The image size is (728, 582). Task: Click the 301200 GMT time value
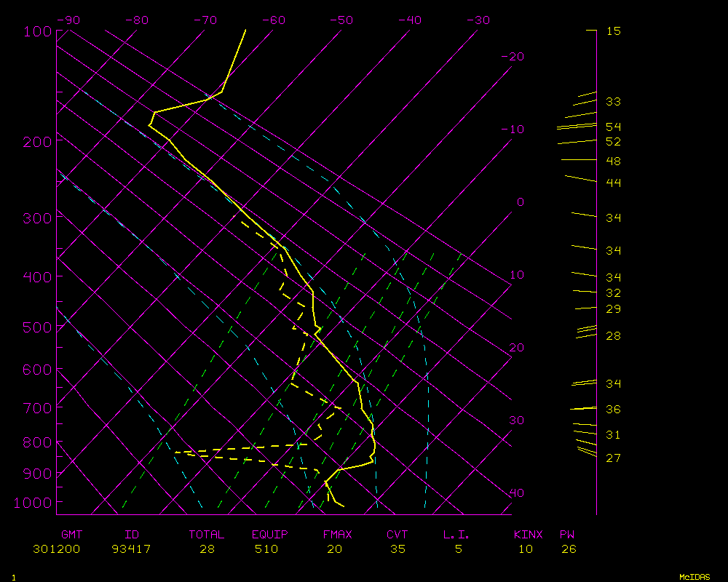coord(57,549)
